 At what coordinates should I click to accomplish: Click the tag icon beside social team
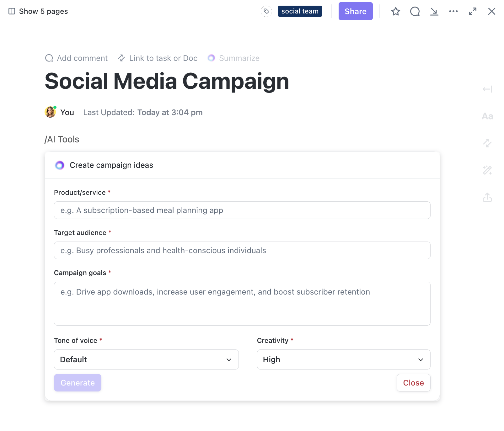266,12
